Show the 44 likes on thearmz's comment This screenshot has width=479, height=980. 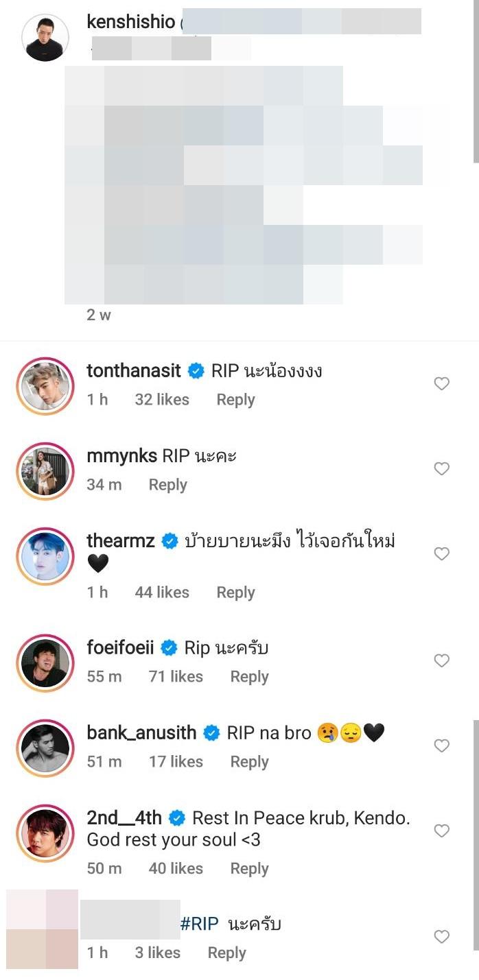coord(162,593)
